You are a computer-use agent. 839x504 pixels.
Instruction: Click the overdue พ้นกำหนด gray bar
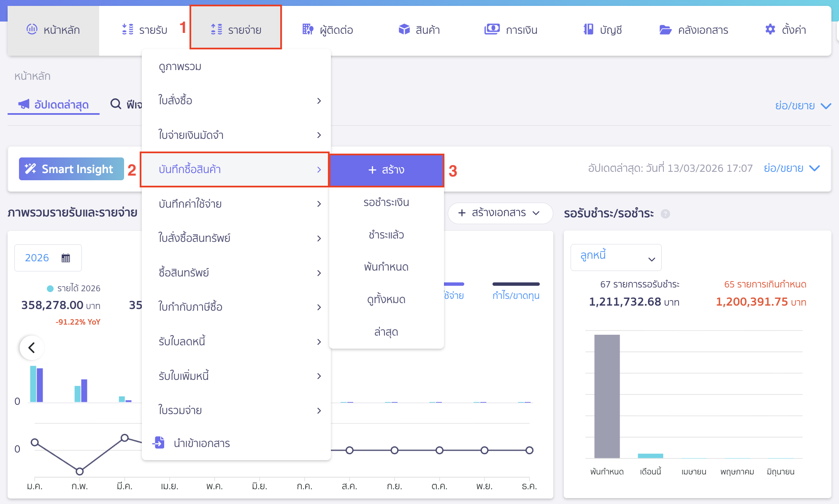click(x=606, y=396)
